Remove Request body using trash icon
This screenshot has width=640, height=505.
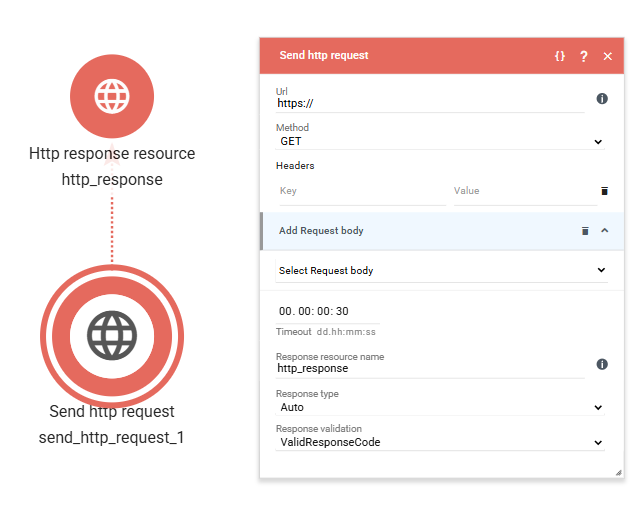(x=585, y=231)
